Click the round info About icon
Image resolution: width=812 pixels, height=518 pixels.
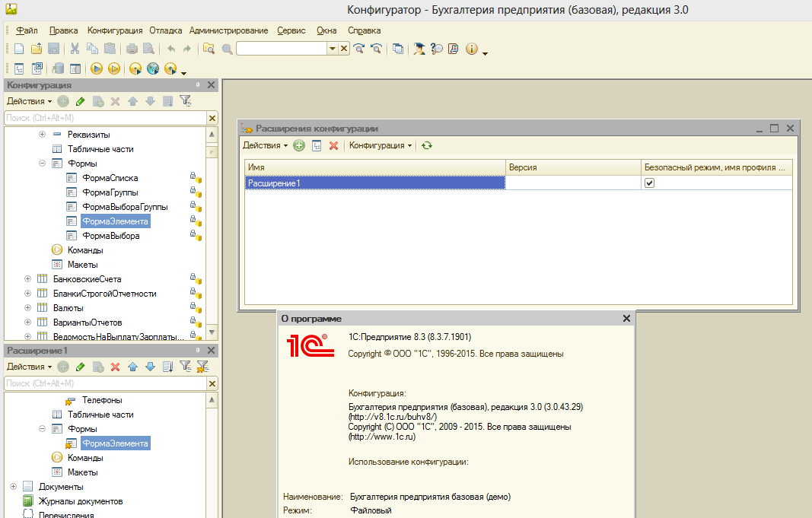pos(471,49)
